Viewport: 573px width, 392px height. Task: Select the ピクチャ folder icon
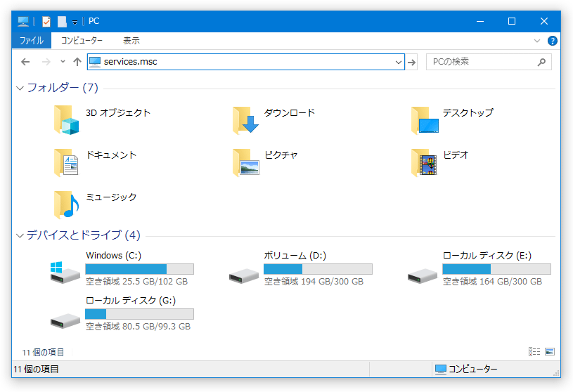click(245, 162)
